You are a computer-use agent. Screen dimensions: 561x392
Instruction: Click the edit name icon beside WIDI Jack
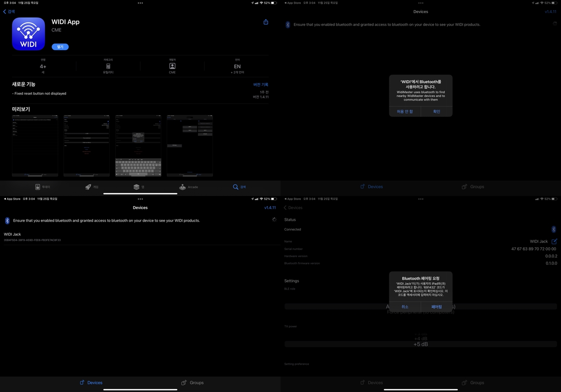pos(554,241)
